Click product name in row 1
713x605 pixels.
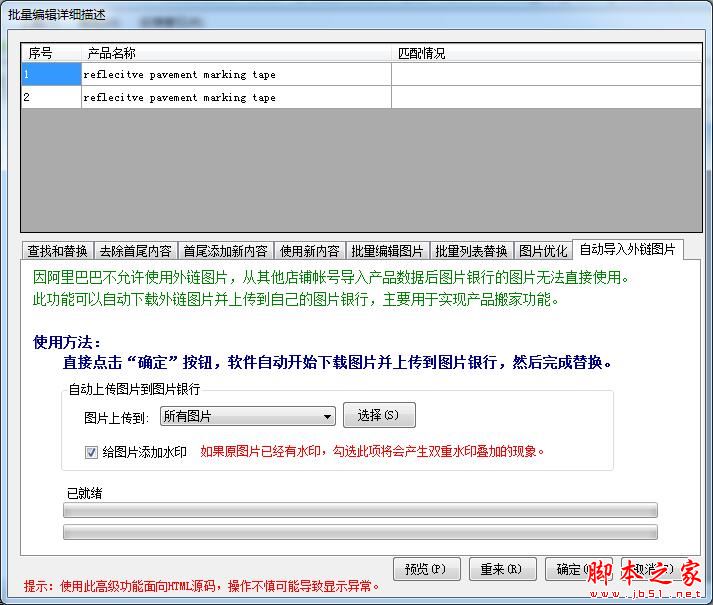tap(236, 74)
